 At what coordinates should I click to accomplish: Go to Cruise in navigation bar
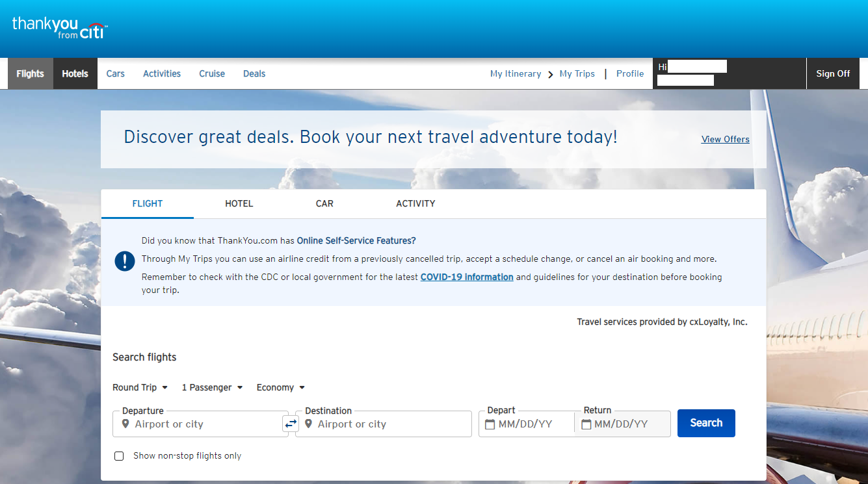pos(212,73)
